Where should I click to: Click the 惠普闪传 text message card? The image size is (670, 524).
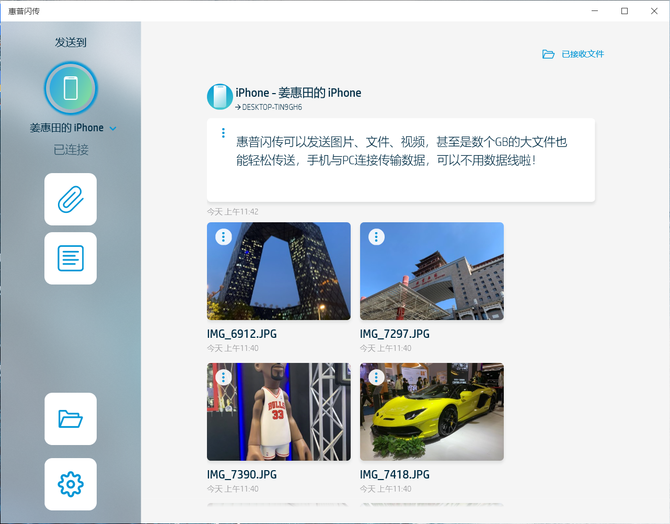[401, 160]
